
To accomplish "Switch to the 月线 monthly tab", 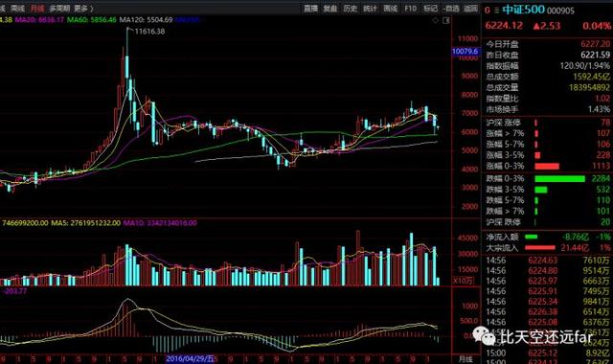I will (37, 9).
